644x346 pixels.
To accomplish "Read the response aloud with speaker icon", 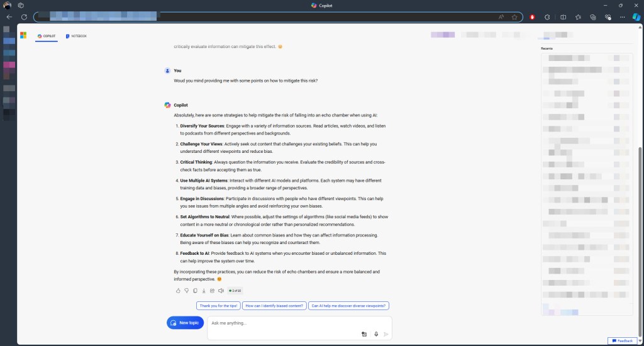I will pyautogui.click(x=221, y=291).
